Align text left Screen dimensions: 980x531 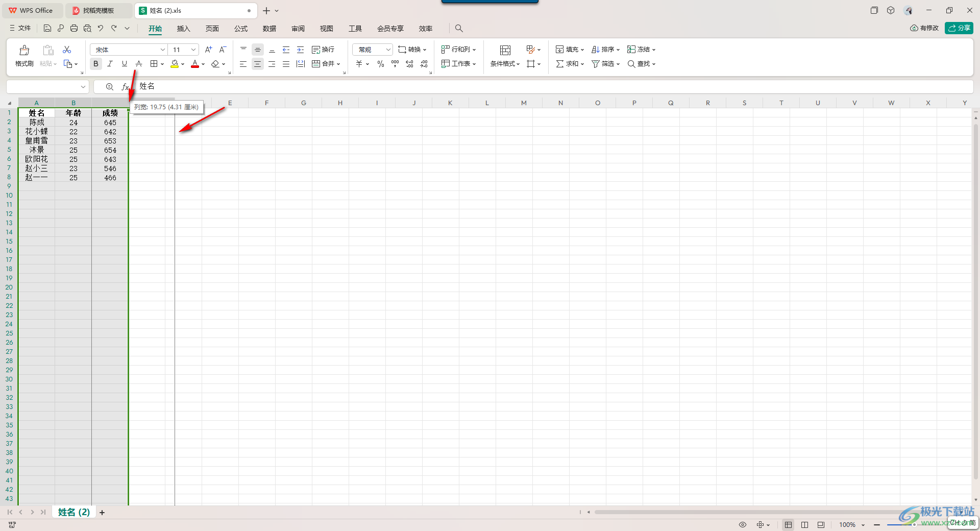coord(243,64)
